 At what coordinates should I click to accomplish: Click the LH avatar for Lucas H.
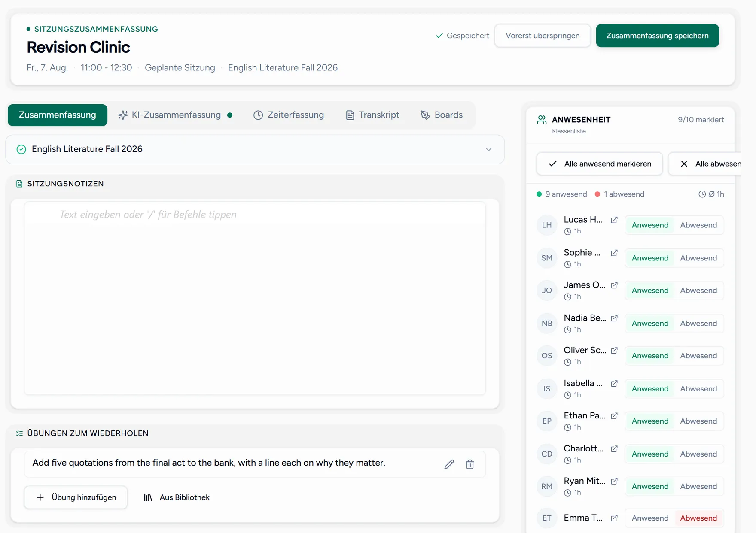pyautogui.click(x=547, y=225)
